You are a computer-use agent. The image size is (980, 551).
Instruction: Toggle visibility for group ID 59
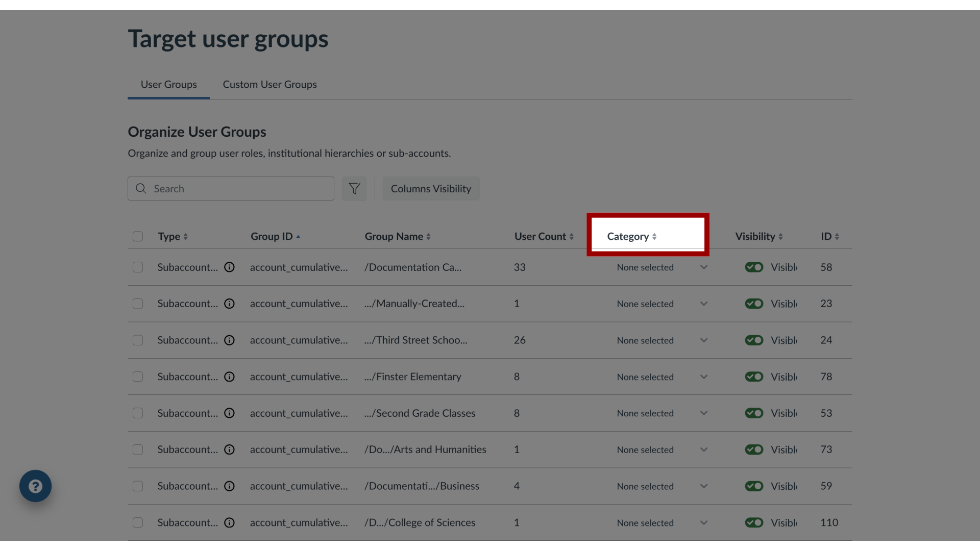click(754, 486)
